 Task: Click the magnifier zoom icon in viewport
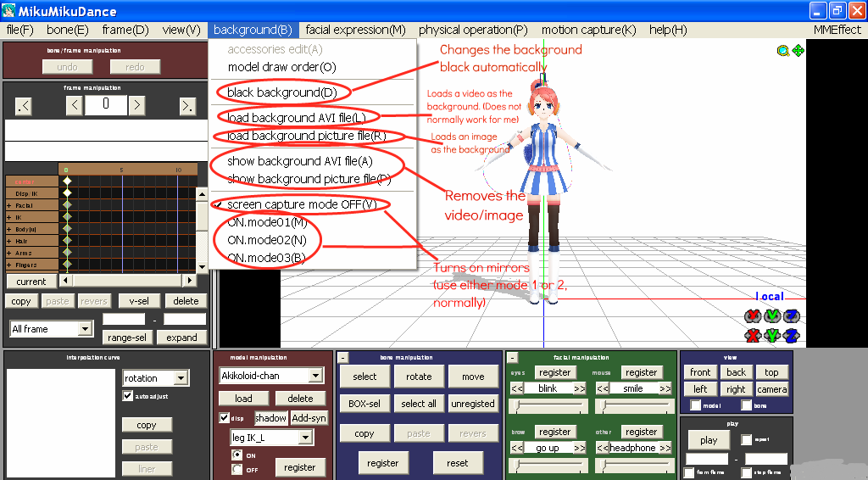tap(782, 51)
